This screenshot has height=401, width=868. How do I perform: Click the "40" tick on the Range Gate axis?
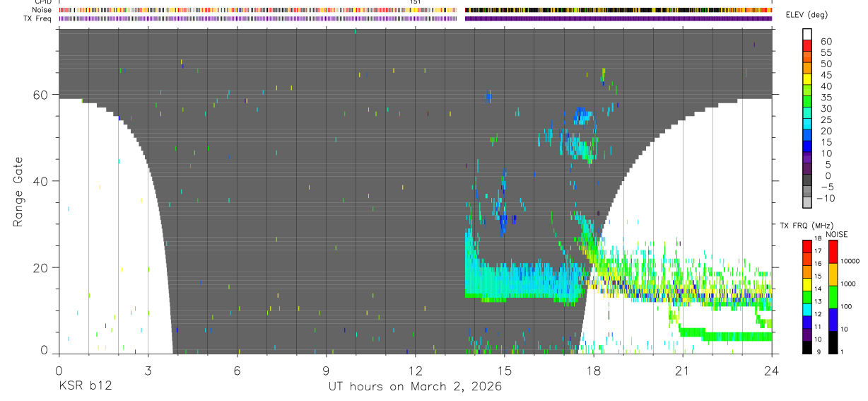tap(42, 181)
